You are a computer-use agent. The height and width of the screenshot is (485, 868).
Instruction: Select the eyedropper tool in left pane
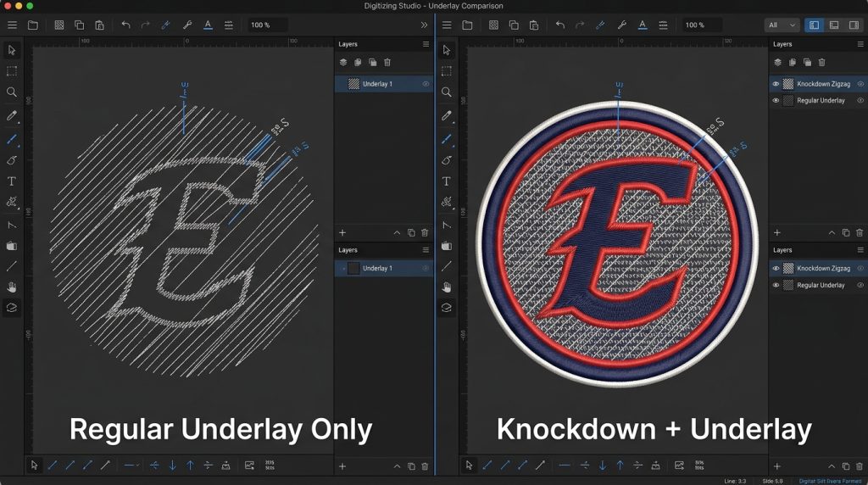coord(12,115)
